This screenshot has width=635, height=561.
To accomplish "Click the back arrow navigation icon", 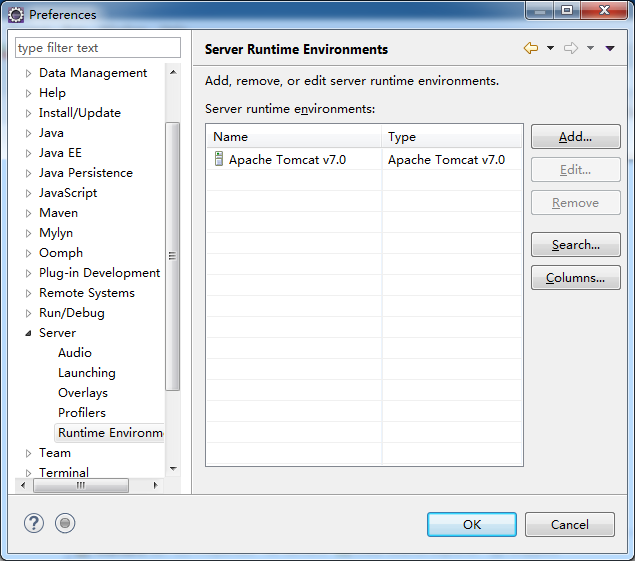I will [x=531, y=48].
